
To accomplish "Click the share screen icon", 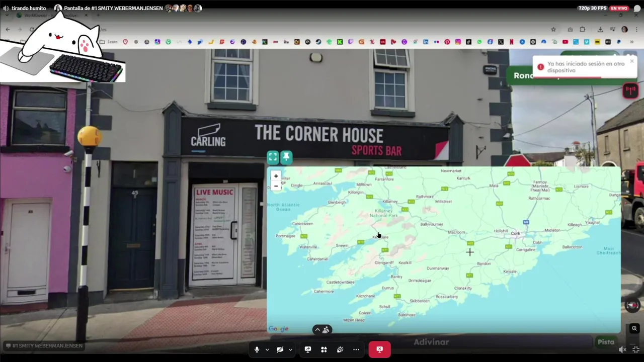I will [308, 349].
